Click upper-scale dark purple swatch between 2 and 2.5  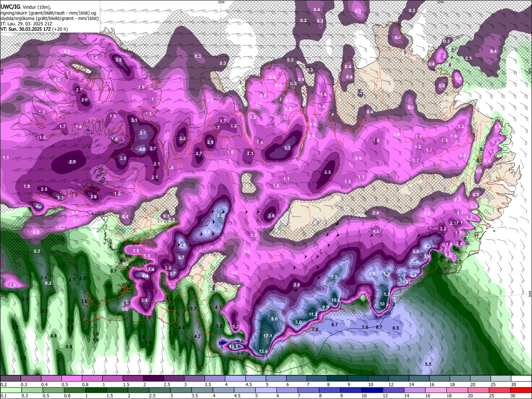tap(154, 379)
